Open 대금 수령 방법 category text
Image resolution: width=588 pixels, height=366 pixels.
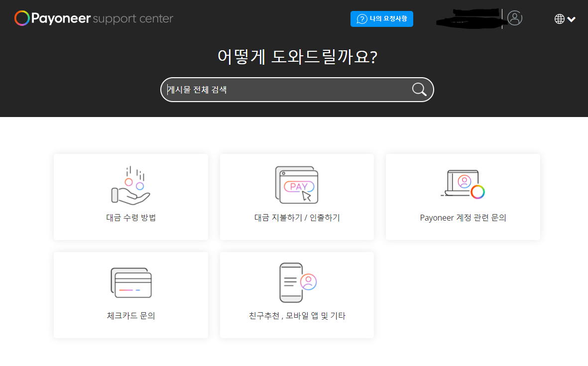tap(131, 218)
